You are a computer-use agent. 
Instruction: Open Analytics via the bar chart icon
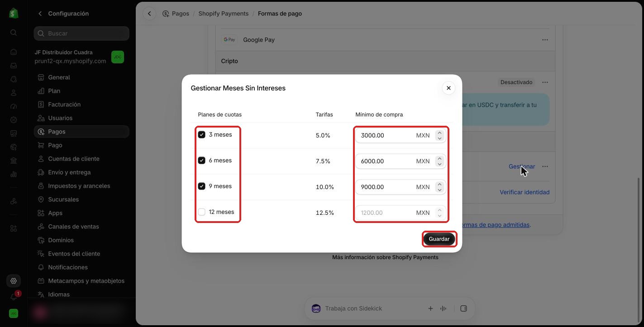click(14, 174)
